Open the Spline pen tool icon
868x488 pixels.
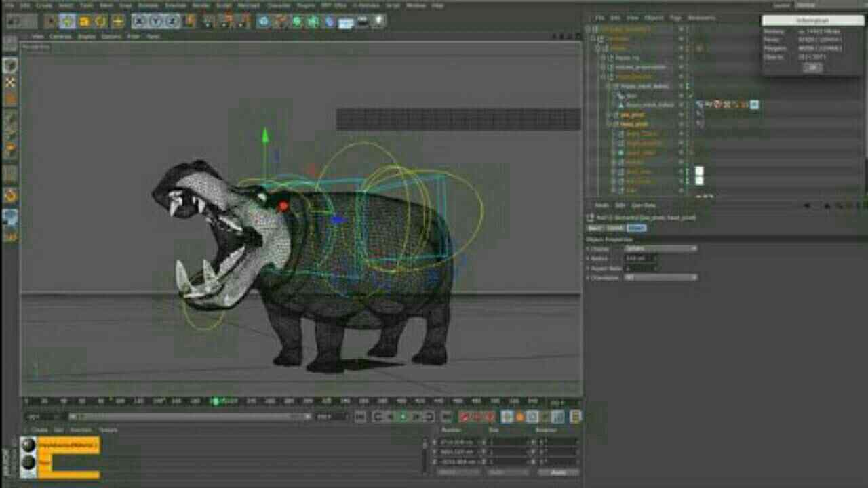tap(280, 21)
